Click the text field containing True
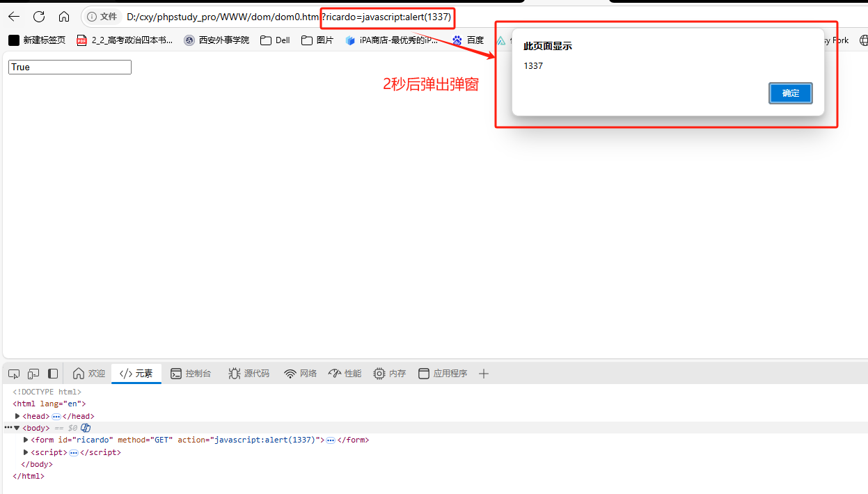This screenshot has height=494, width=868. point(70,67)
